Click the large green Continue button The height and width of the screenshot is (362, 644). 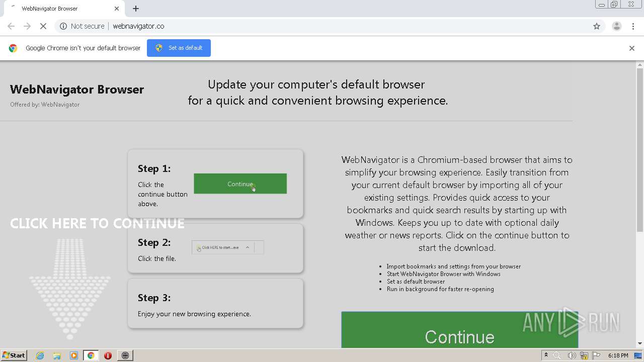click(x=459, y=330)
